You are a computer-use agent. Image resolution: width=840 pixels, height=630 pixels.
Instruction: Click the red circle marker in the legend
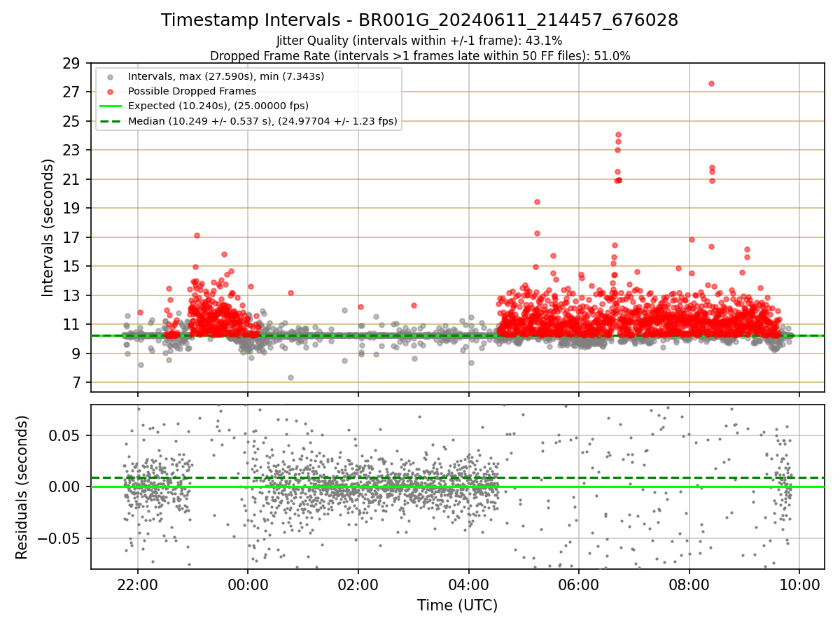pos(111,91)
